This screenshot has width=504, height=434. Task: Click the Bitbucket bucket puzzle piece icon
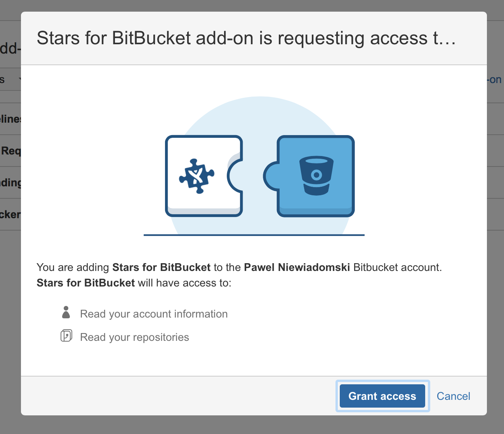click(x=315, y=176)
